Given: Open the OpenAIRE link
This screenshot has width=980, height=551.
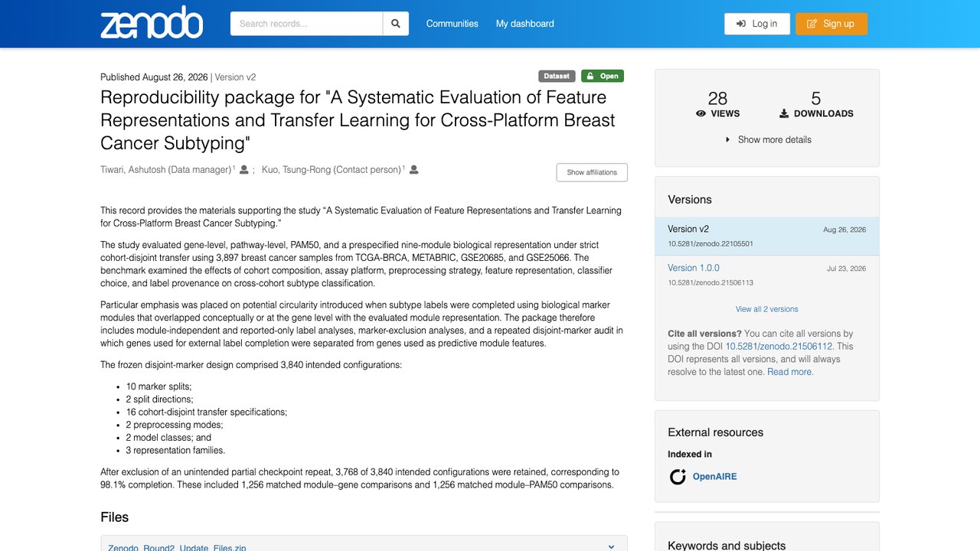Looking at the screenshot, I should tap(715, 477).
